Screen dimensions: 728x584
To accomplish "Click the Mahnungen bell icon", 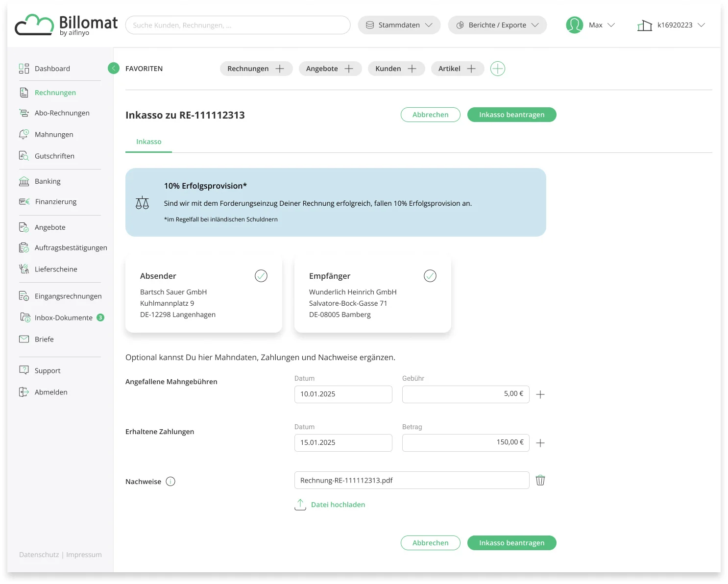I will [24, 134].
